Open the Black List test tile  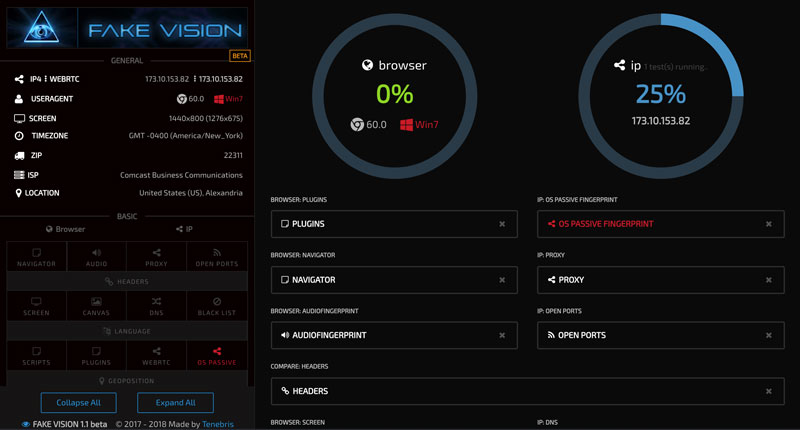[x=217, y=306]
